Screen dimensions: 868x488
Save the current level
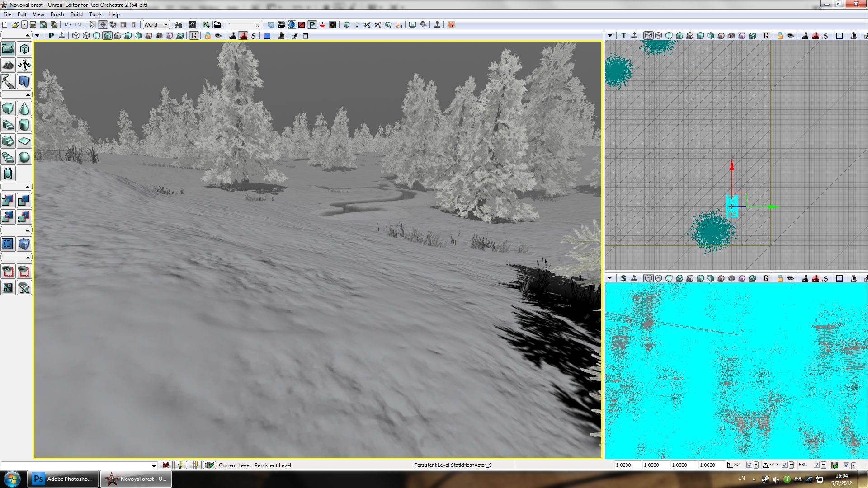tap(33, 25)
